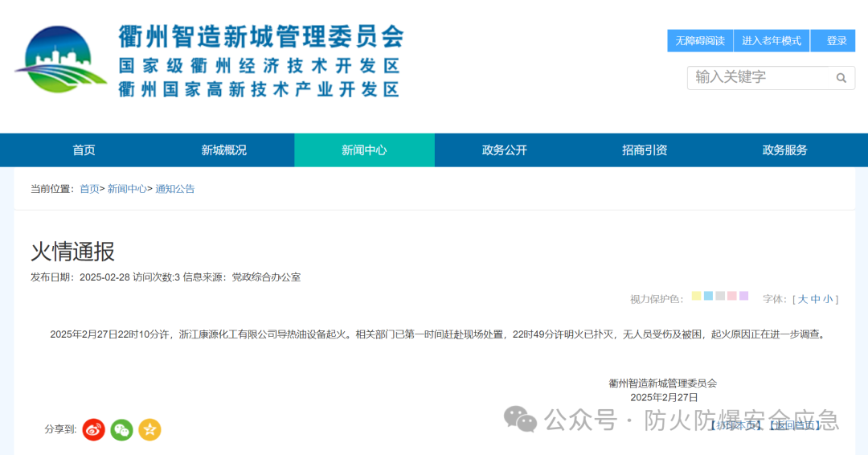The height and width of the screenshot is (455, 868).
Task: Click the 登录 button
Action: (x=833, y=41)
